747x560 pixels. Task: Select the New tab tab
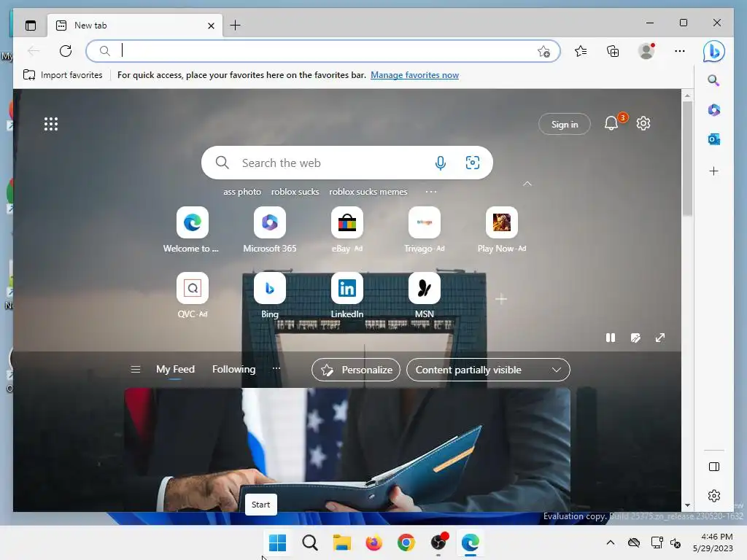click(135, 26)
